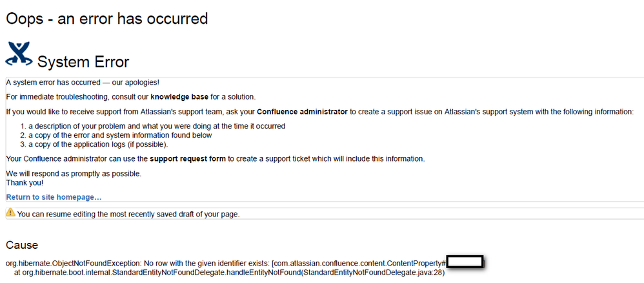The image size is (644, 283).
Task: Click the 'ask your' Atlassian support sentence
Action: pos(320,112)
